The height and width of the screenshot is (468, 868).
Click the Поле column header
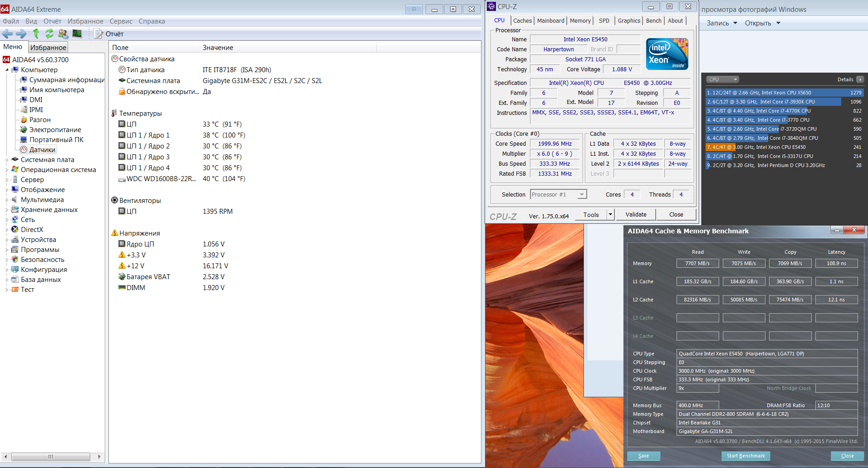coord(154,48)
